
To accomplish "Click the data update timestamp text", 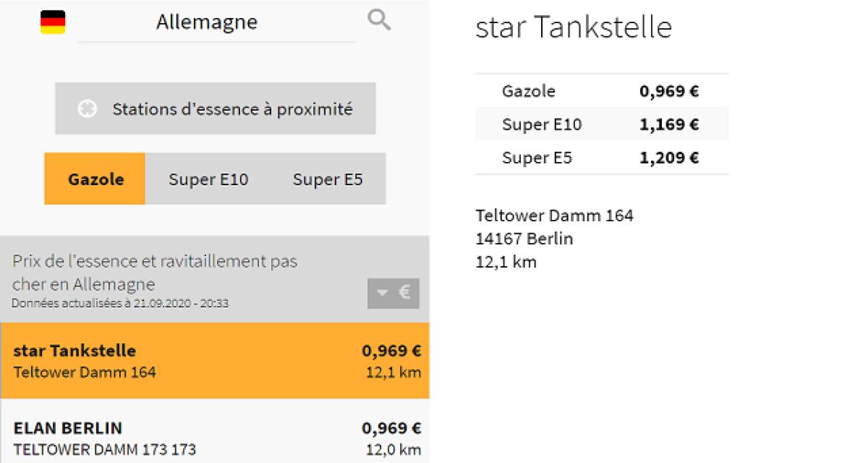I will click(x=120, y=304).
